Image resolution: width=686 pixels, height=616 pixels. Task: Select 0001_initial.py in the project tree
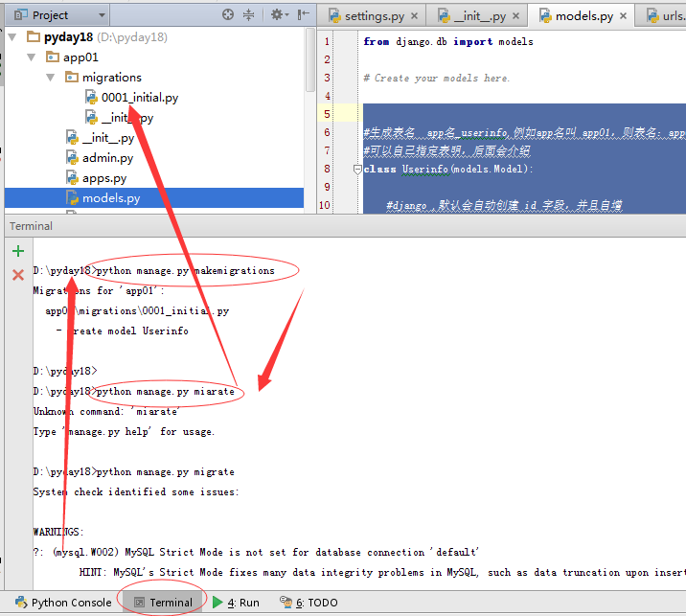pyautogui.click(x=139, y=98)
